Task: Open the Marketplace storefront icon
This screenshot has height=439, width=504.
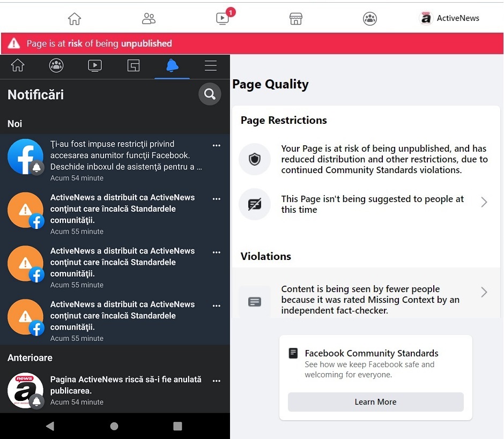Action: 296,19
